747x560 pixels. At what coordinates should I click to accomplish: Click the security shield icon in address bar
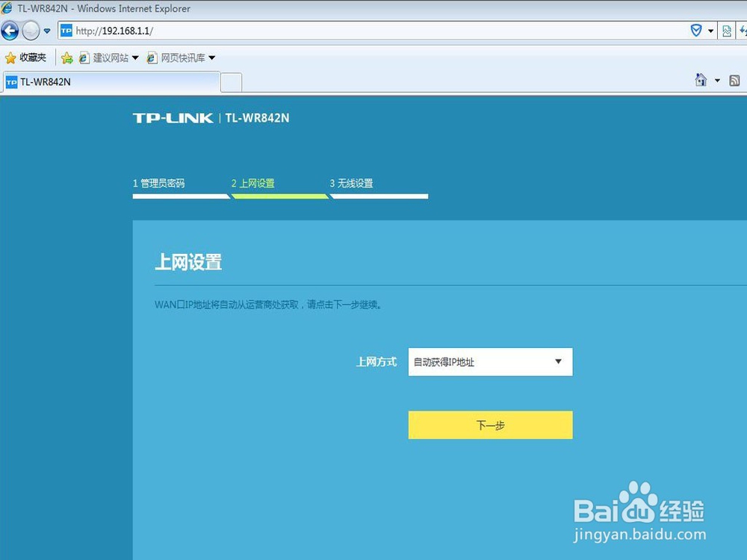(696, 31)
